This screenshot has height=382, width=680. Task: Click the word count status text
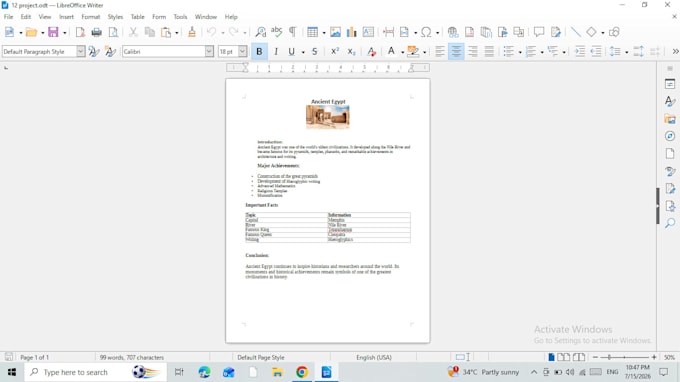coord(132,357)
